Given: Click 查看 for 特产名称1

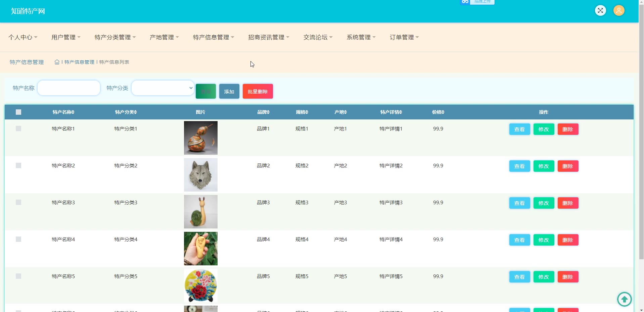Looking at the screenshot, I should point(519,129).
